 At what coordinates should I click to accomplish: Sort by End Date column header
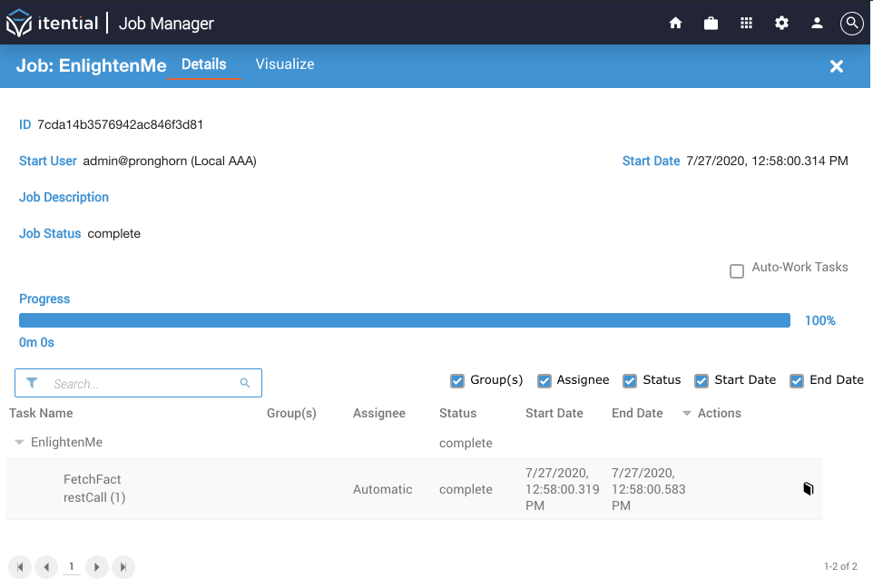637,413
